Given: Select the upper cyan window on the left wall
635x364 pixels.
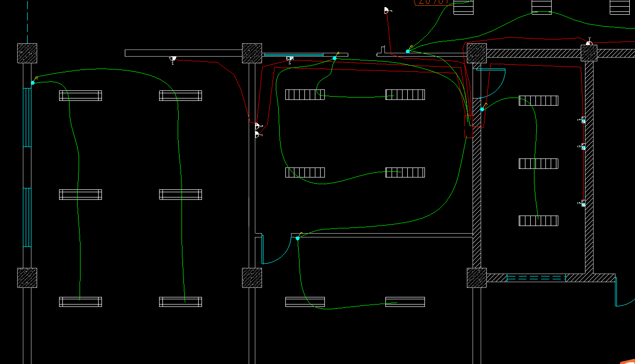Looking at the screenshot, I should [27, 117].
